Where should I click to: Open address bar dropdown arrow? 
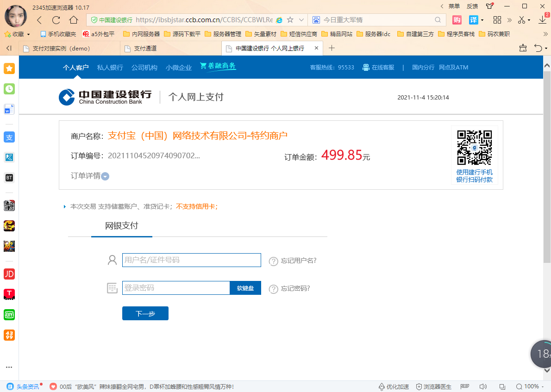tap(301, 20)
